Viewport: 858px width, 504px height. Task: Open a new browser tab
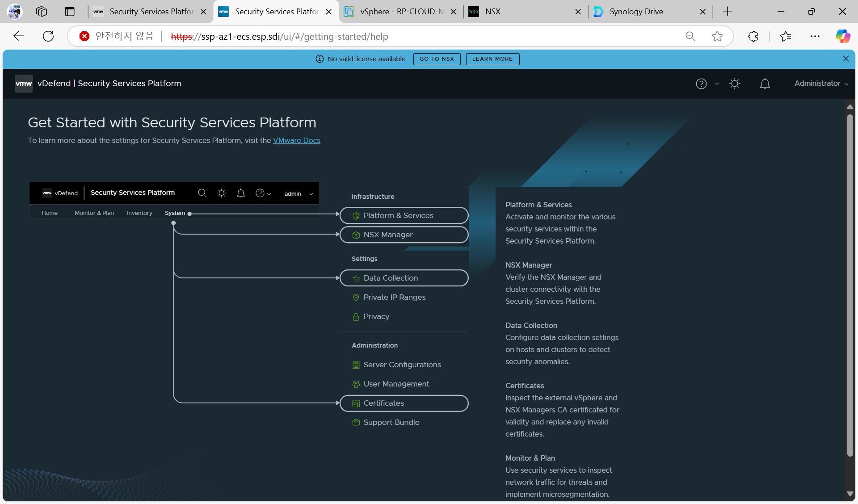click(x=728, y=12)
